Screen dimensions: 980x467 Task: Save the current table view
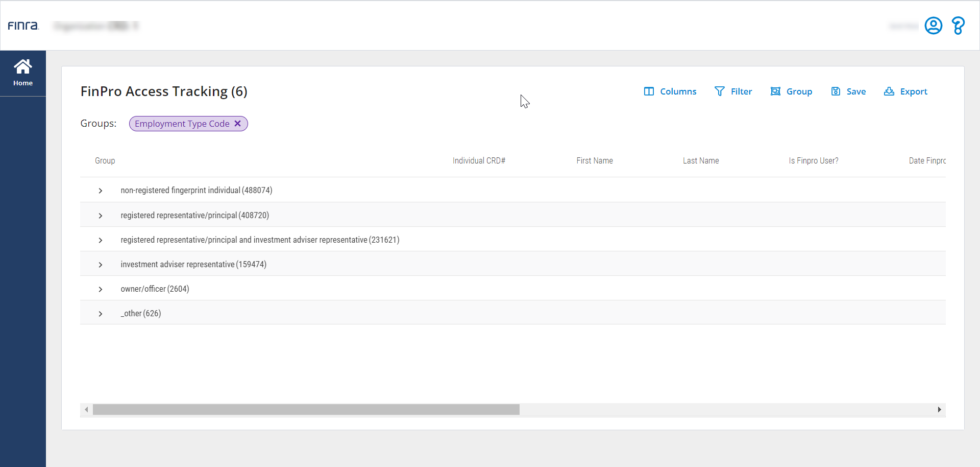point(848,91)
